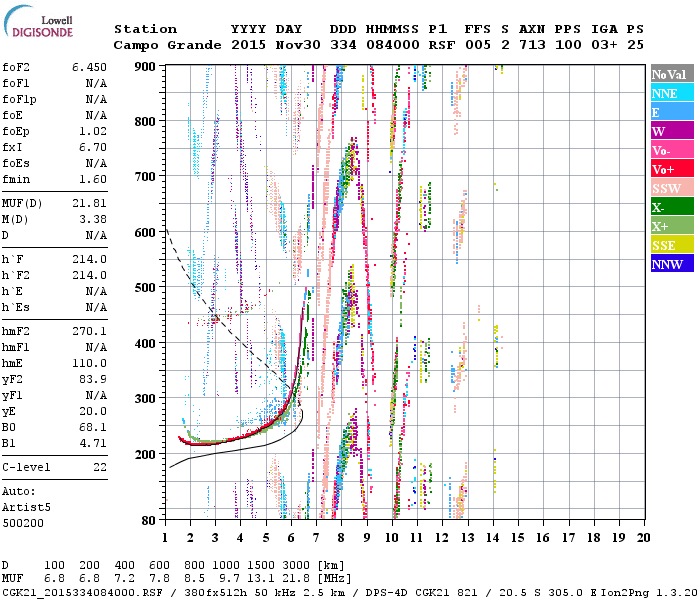Select the Vo- pink legend swatch
This screenshot has width=700, height=600.
672,150
